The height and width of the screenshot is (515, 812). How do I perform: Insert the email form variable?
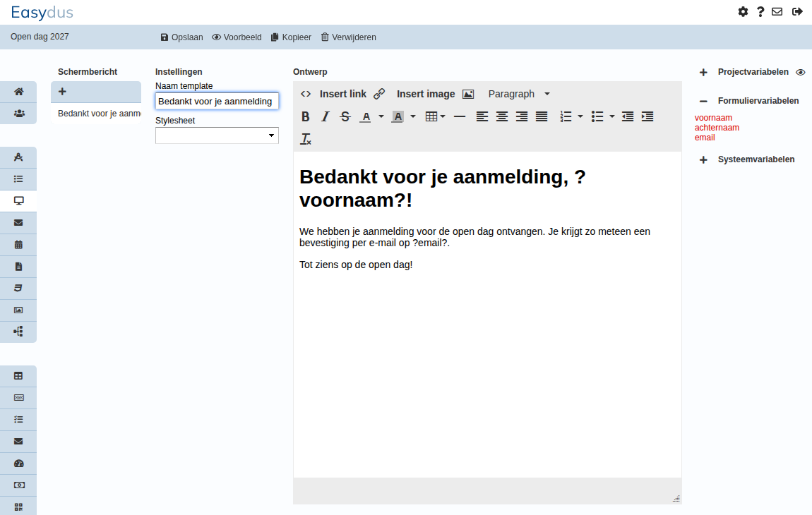coord(704,138)
